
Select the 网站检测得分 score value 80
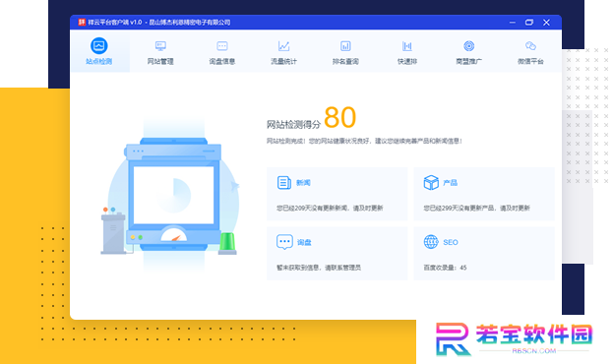coord(339,117)
